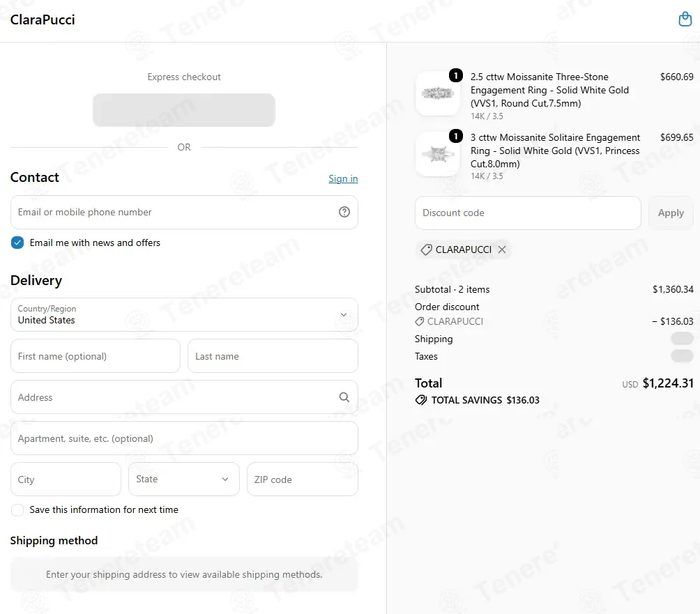Click quantity badge on Three-Stone ring
700x614 pixels.
click(x=456, y=75)
